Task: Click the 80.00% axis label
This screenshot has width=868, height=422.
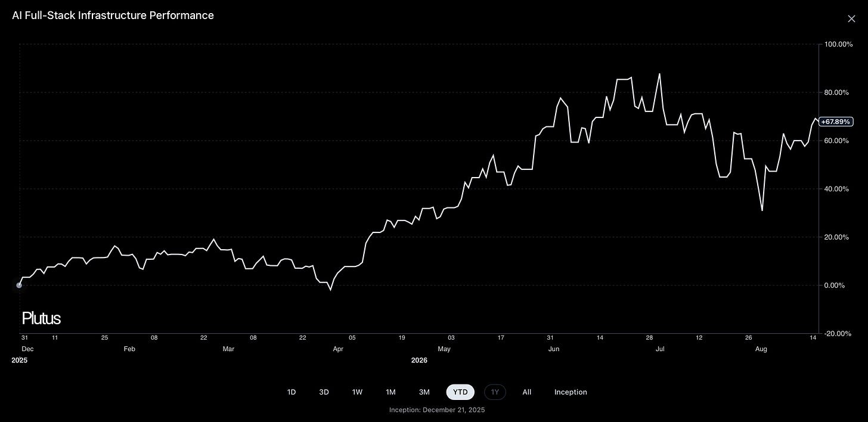Action: [836, 92]
